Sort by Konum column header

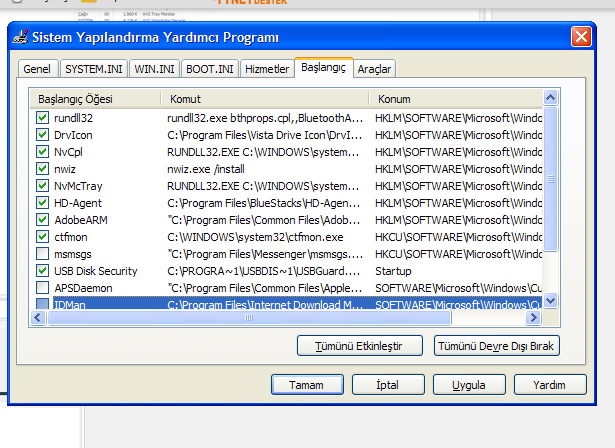456,99
